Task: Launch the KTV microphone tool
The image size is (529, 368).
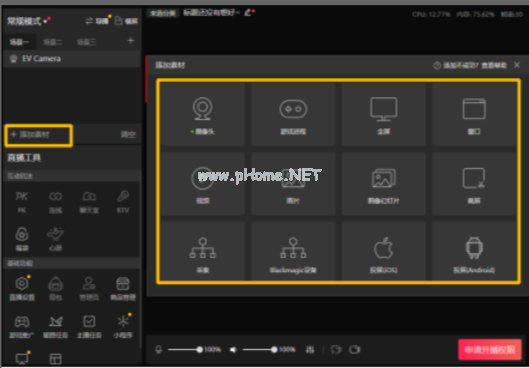Action: 123,201
